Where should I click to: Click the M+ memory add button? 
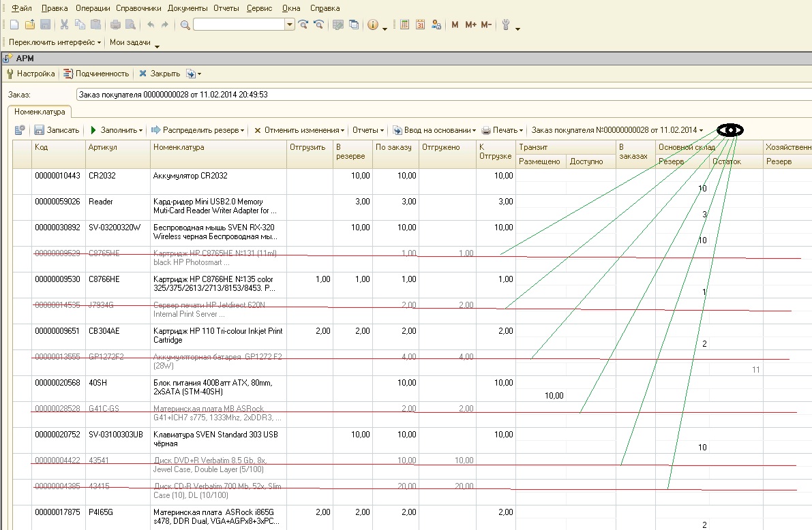470,25
